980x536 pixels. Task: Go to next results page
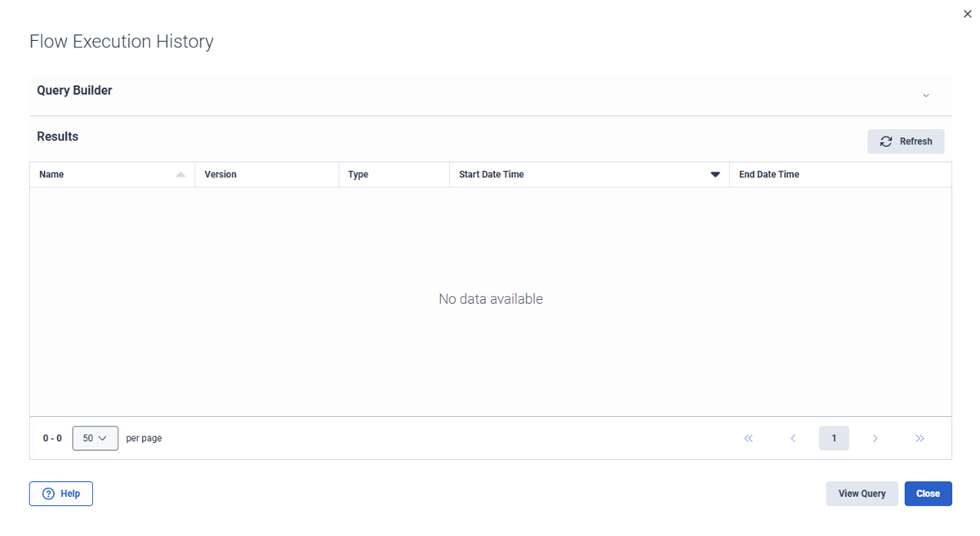[x=875, y=439]
